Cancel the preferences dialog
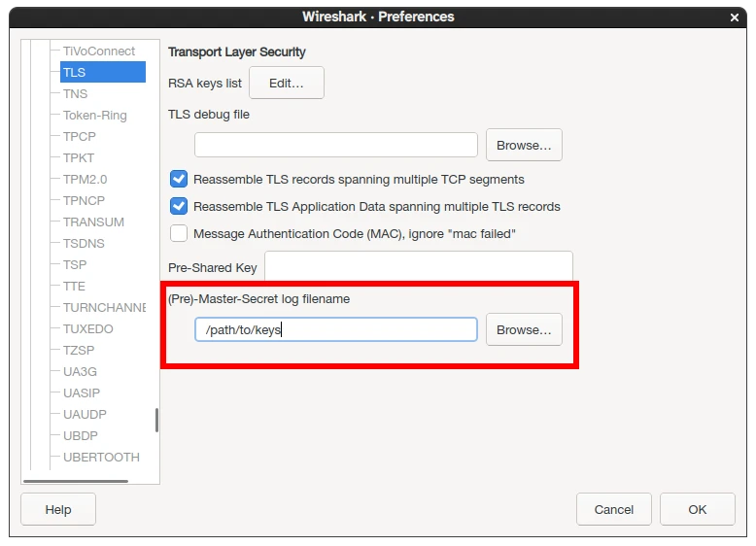 click(x=613, y=509)
